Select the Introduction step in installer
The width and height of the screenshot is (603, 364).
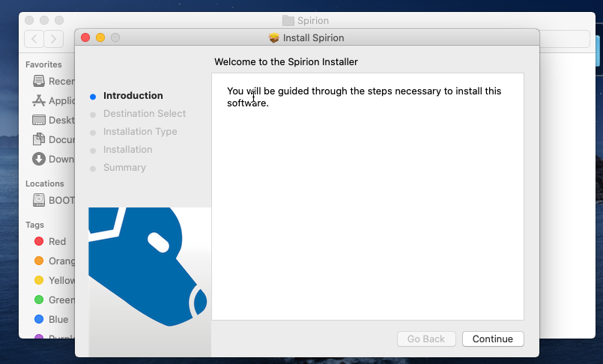133,96
